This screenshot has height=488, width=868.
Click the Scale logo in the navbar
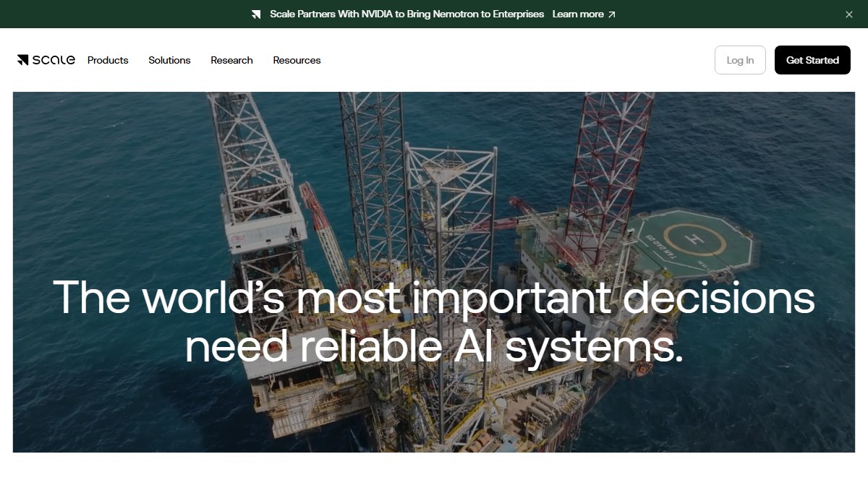pyautogui.click(x=46, y=60)
